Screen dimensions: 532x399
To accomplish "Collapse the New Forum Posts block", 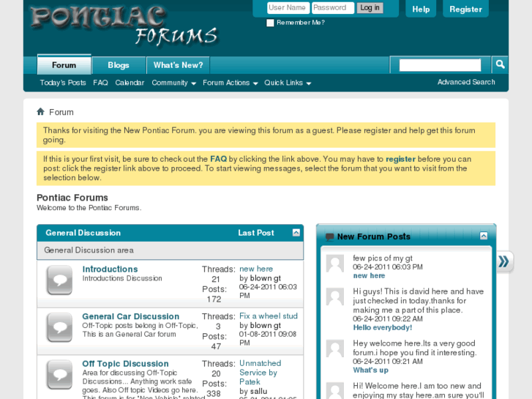I will pyautogui.click(x=484, y=236).
